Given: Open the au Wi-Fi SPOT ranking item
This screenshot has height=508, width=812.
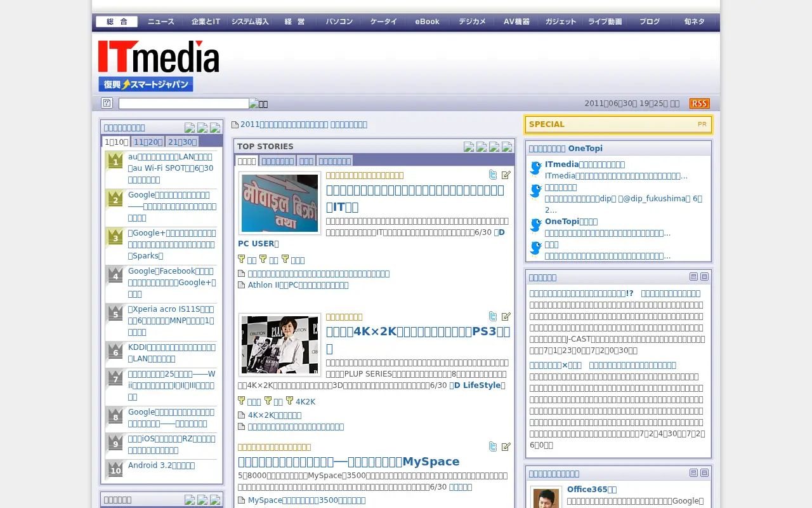Looking at the screenshot, I should [172, 168].
